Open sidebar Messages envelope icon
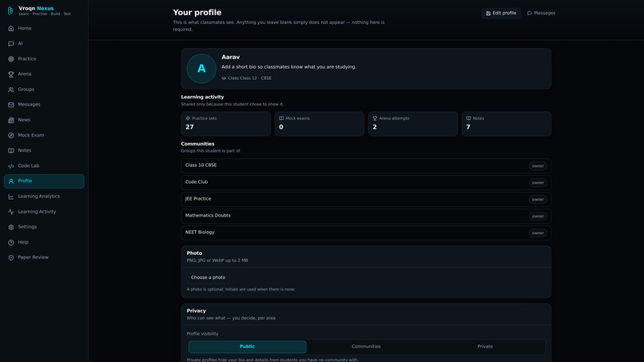 pos(11,105)
